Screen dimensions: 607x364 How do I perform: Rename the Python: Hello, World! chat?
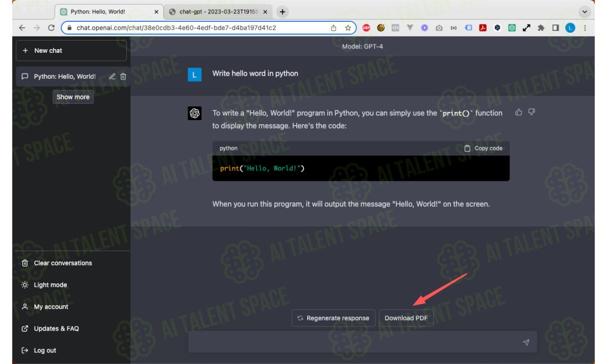pos(112,76)
